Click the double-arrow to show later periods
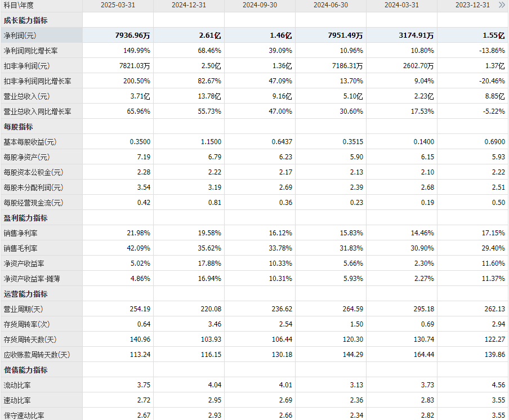This screenshot has width=509, height=420. point(502,5)
